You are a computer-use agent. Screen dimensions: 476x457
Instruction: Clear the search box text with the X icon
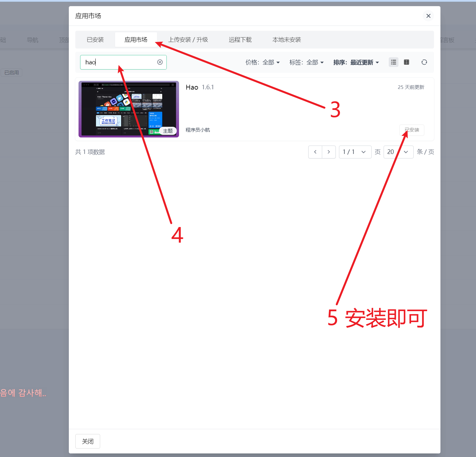pyautogui.click(x=160, y=62)
